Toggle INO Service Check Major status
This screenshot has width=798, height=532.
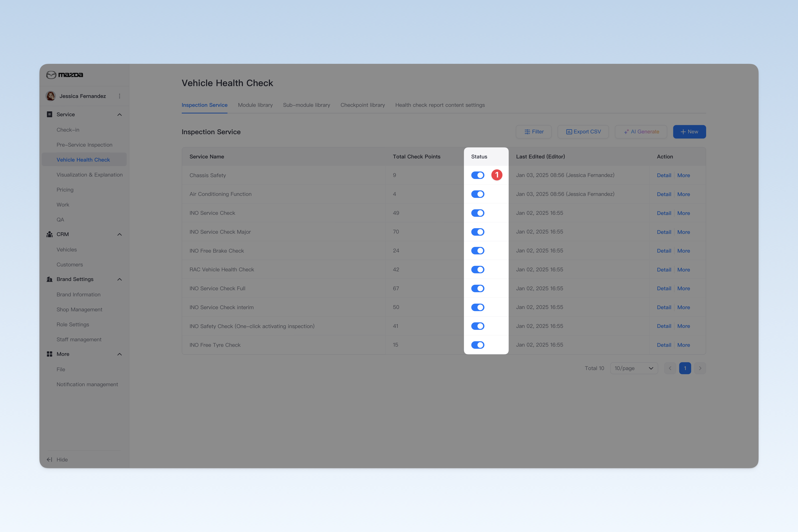[x=478, y=232]
